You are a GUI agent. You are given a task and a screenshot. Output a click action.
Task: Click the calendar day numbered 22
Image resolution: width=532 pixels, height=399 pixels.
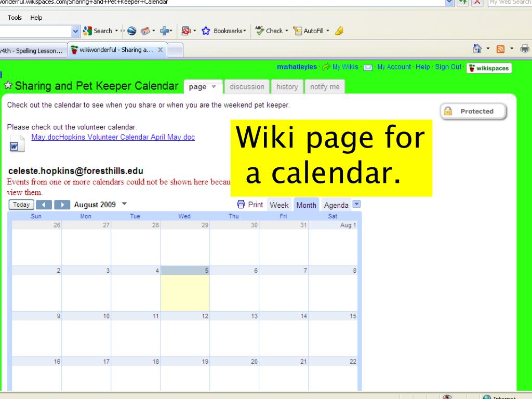pos(333,374)
